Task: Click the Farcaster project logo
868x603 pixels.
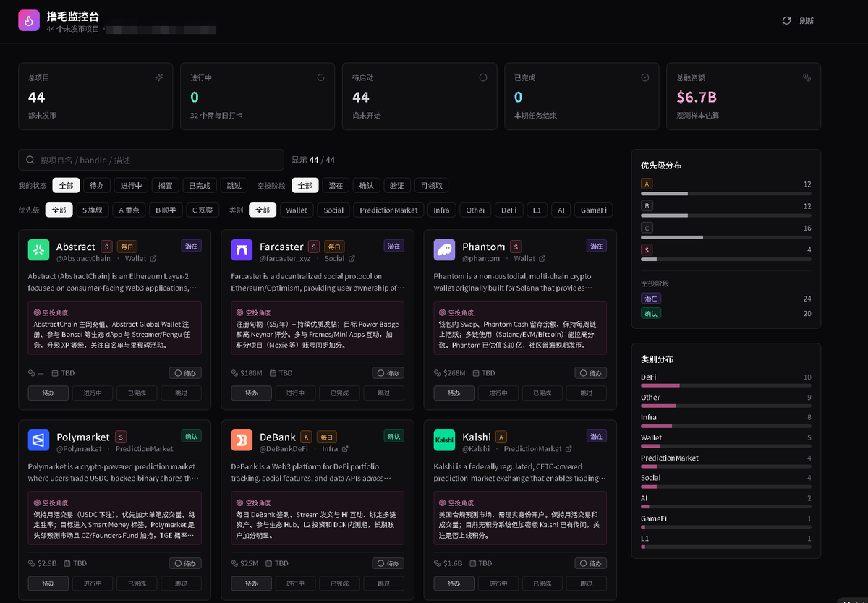Action: pyautogui.click(x=242, y=250)
